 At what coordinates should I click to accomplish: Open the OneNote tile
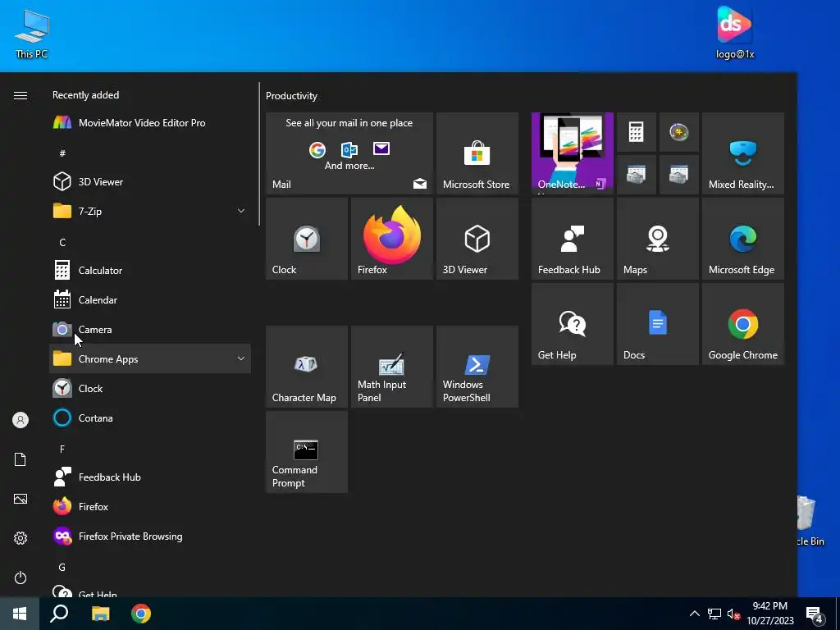pyautogui.click(x=572, y=153)
